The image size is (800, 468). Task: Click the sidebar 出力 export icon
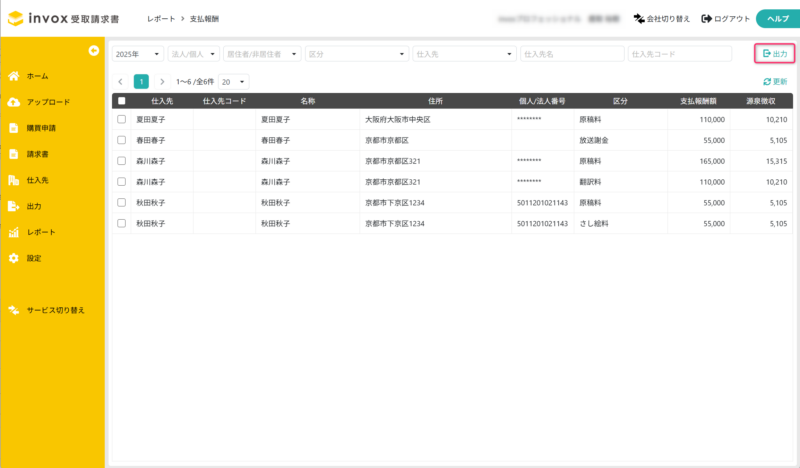14,206
